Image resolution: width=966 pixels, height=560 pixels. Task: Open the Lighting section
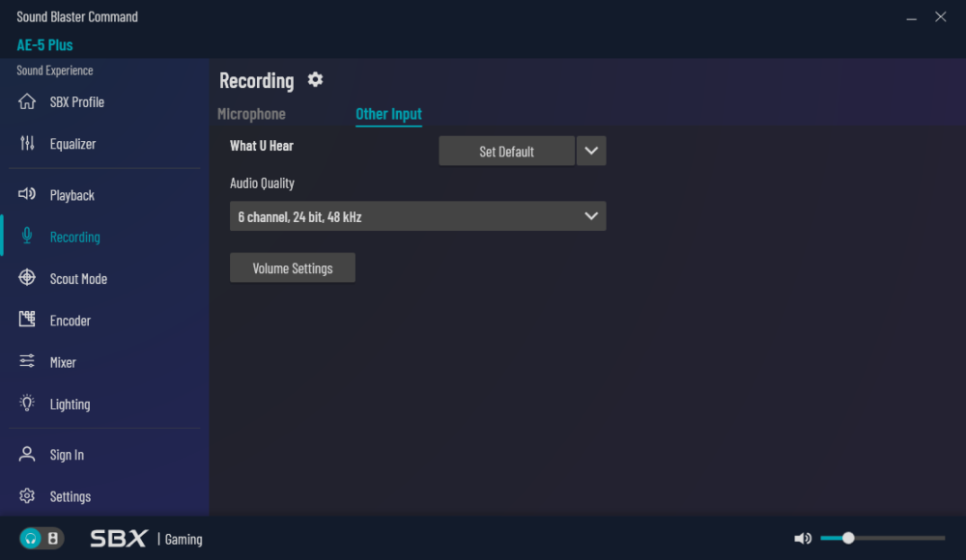pos(70,405)
